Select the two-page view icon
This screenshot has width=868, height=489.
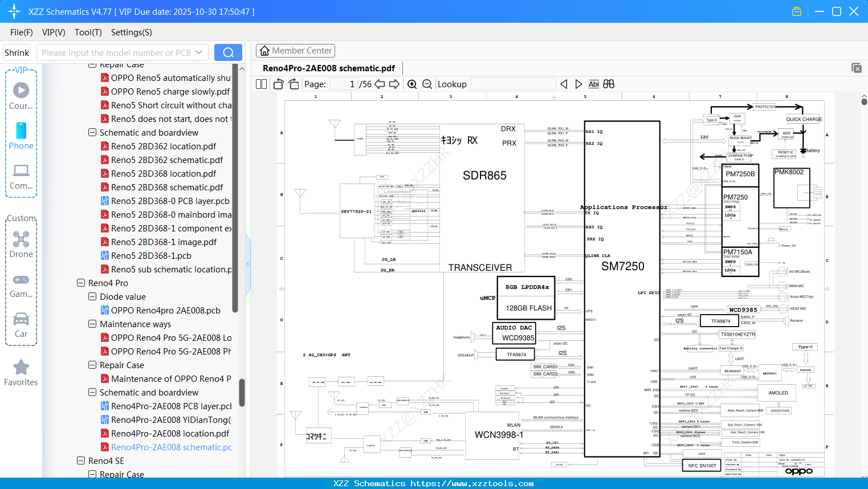(x=260, y=84)
